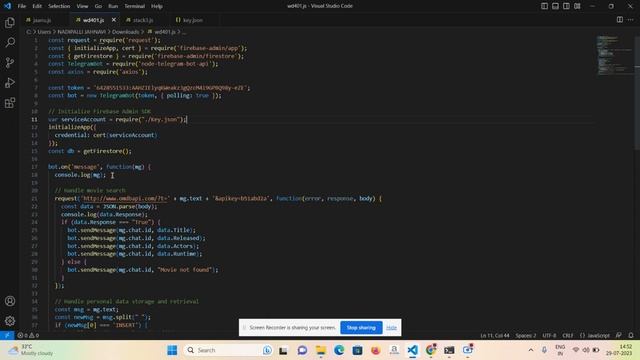
Task: Click Stop sharing button
Action: tap(361, 327)
